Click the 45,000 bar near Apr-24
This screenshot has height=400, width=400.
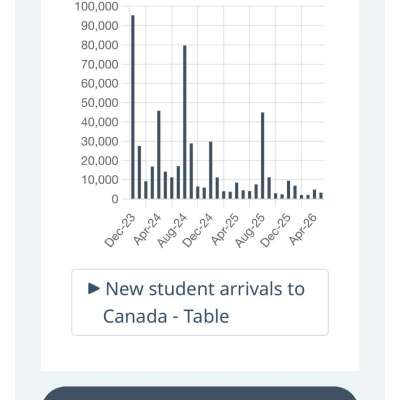pyautogui.click(x=159, y=155)
